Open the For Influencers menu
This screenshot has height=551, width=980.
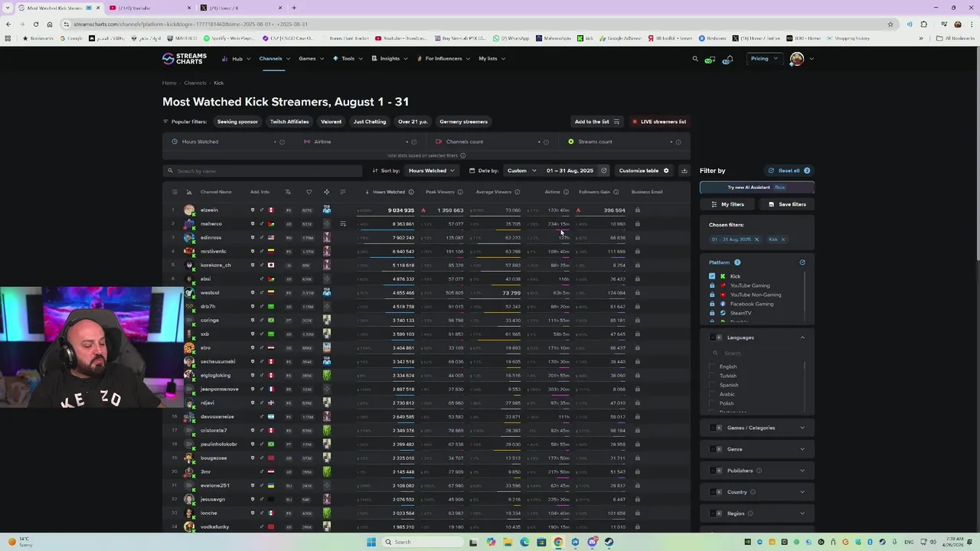click(x=443, y=59)
